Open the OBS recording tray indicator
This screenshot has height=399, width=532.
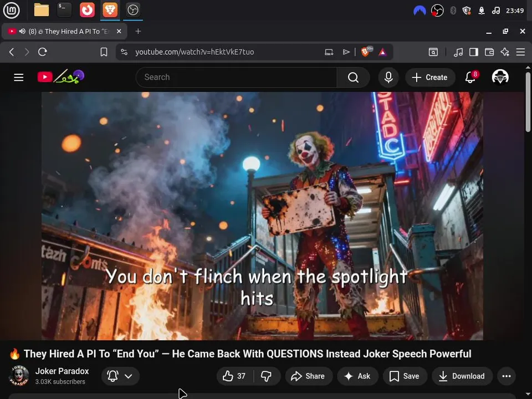click(x=437, y=11)
